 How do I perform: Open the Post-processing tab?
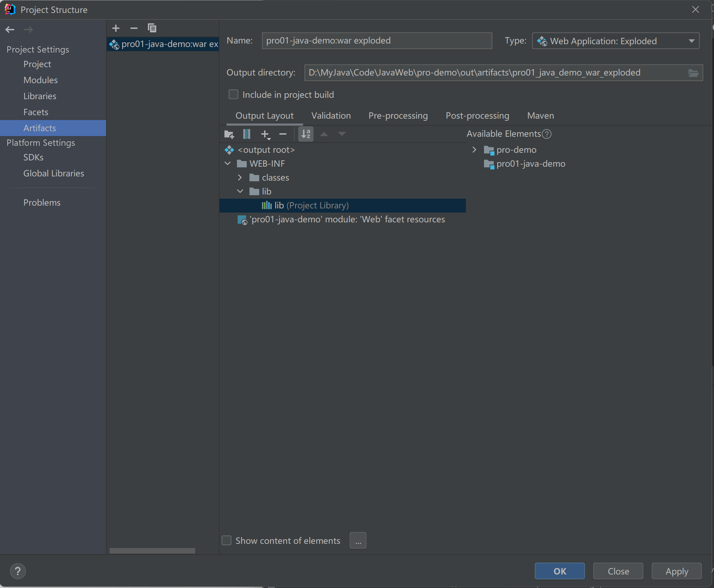click(x=477, y=116)
